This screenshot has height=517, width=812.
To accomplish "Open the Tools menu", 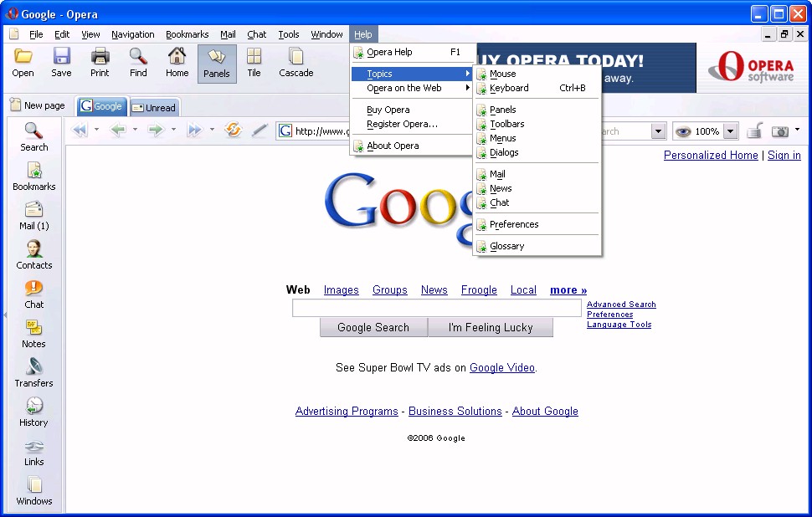I will point(289,34).
